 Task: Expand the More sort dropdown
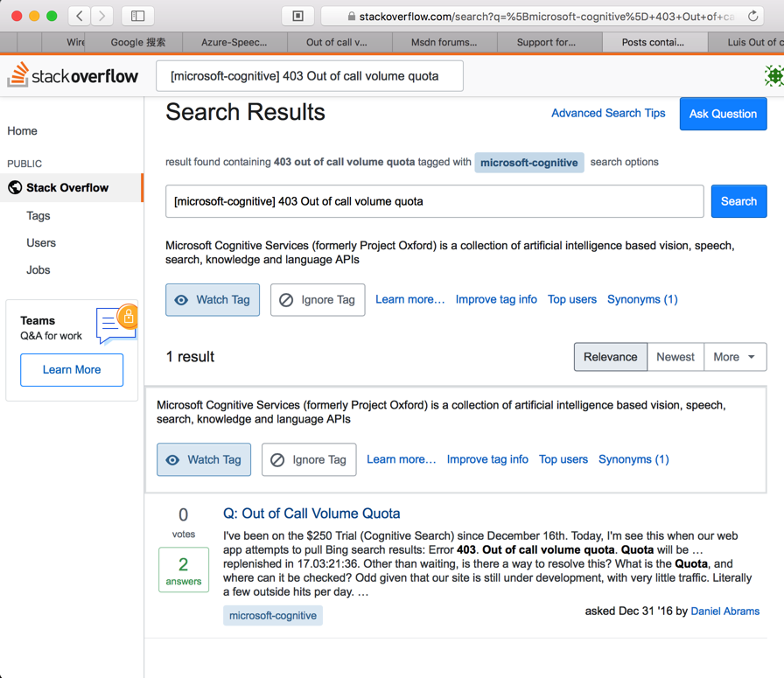(x=735, y=357)
